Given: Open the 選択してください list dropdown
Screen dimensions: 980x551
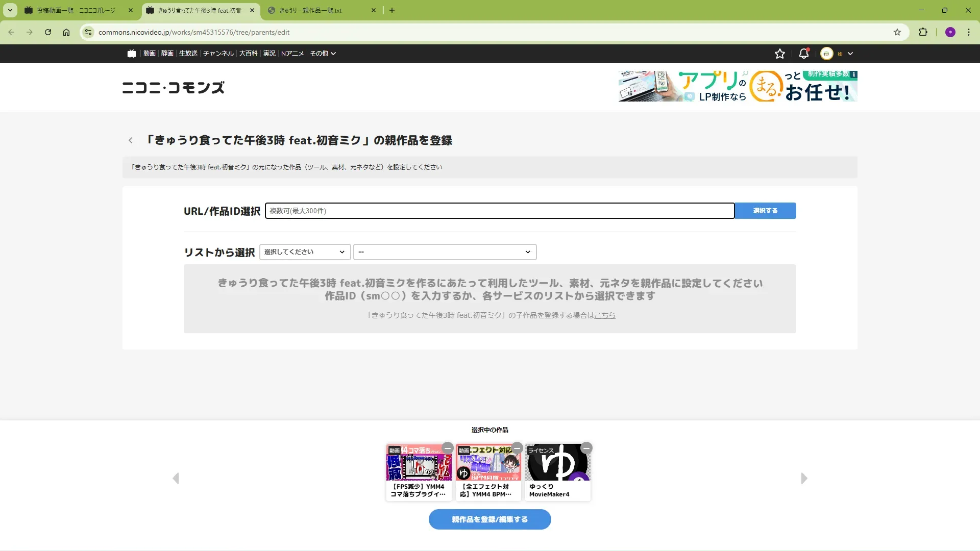Looking at the screenshot, I should pyautogui.click(x=305, y=252).
